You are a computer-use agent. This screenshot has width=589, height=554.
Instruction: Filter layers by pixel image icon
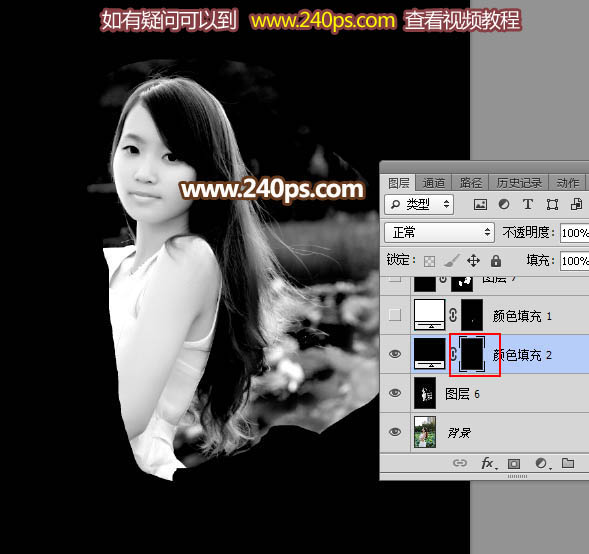point(480,205)
